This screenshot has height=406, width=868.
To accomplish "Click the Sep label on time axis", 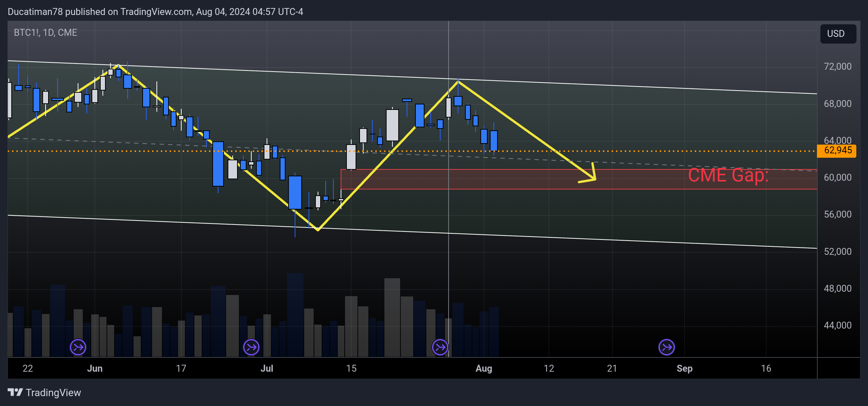I will point(685,368).
